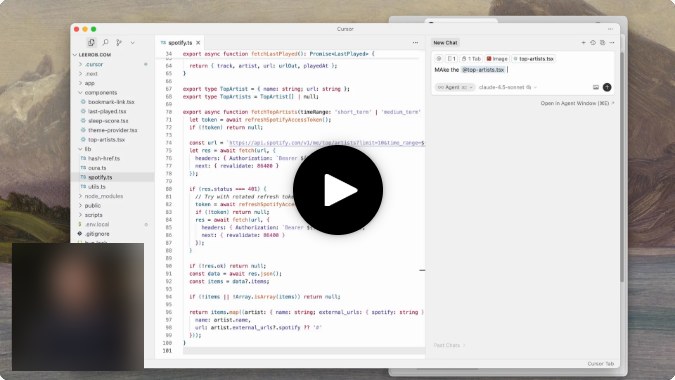The image size is (675, 380).
Task: Click the chat panel vertical scrollbar
Action: click(x=622, y=168)
